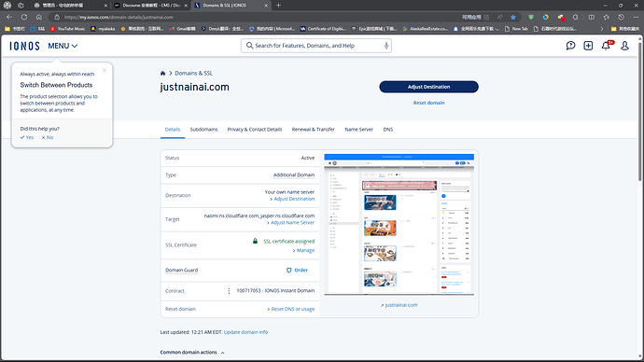Click Update domain info link
Image resolution: width=644 pixels, height=362 pixels.
point(245,332)
